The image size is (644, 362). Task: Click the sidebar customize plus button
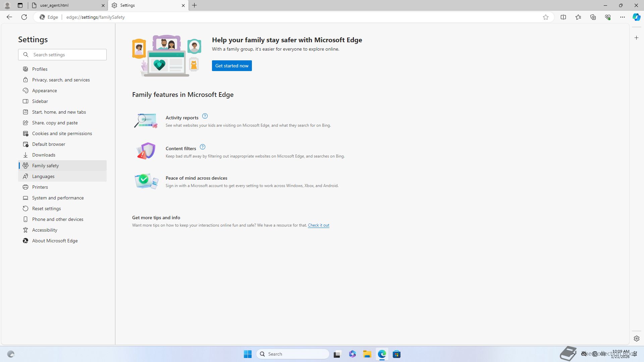point(637,38)
